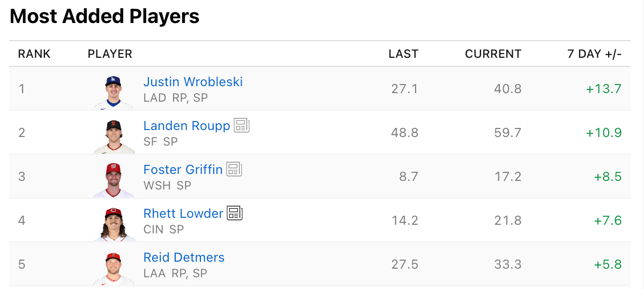644x289 pixels.
Task: Click Justin Wrobleski's headshot photo
Action: [114, 92]
